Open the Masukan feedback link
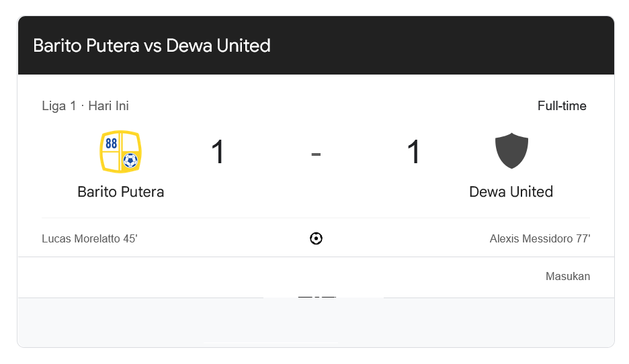The image size is (629, 364). (568, 277)
